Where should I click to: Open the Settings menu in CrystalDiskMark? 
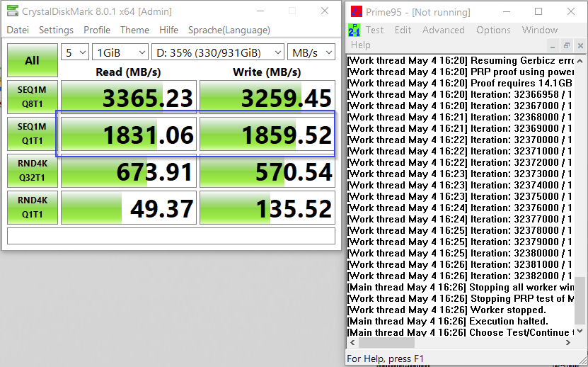(x=56, y=30)
